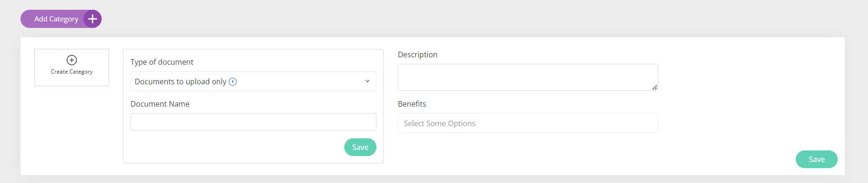Click the 'Documents to upload only' selected value
The image size is (868, 183).
coord(180,81)
